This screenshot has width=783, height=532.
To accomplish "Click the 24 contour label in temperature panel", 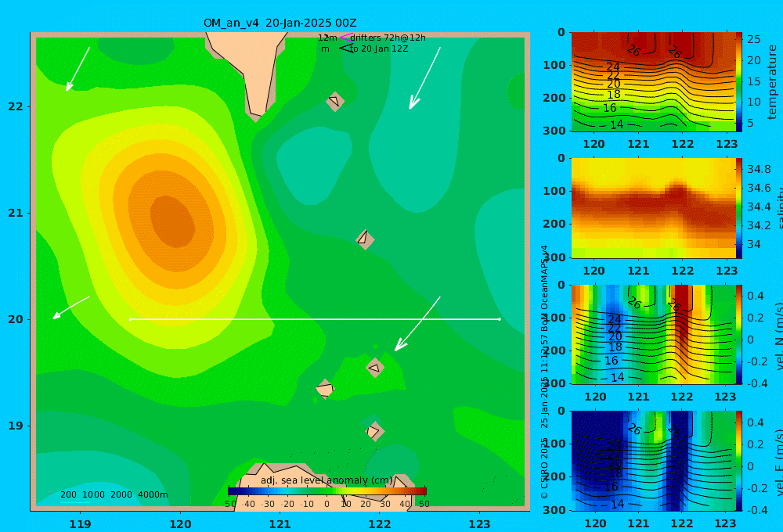I will 613,66.
